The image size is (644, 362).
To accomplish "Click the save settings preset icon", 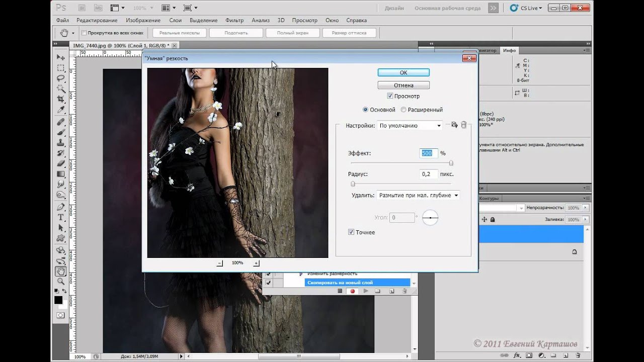I will 454,125.
